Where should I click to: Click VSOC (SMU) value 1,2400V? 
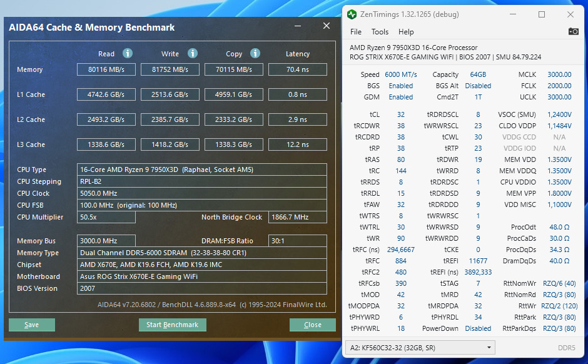[559, 114]
